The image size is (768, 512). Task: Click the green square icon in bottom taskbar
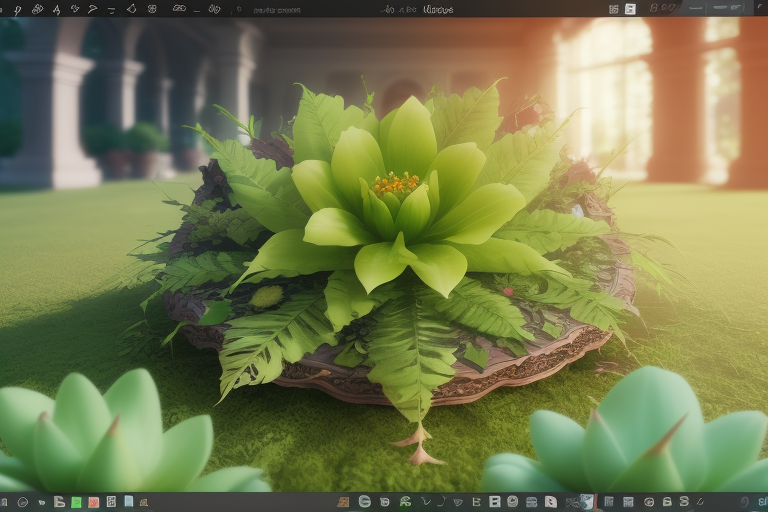pos(76,501)
